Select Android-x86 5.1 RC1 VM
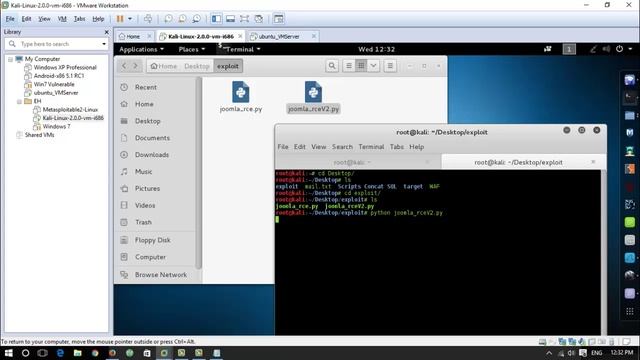 pyautogui.click(x=59, y=76)
